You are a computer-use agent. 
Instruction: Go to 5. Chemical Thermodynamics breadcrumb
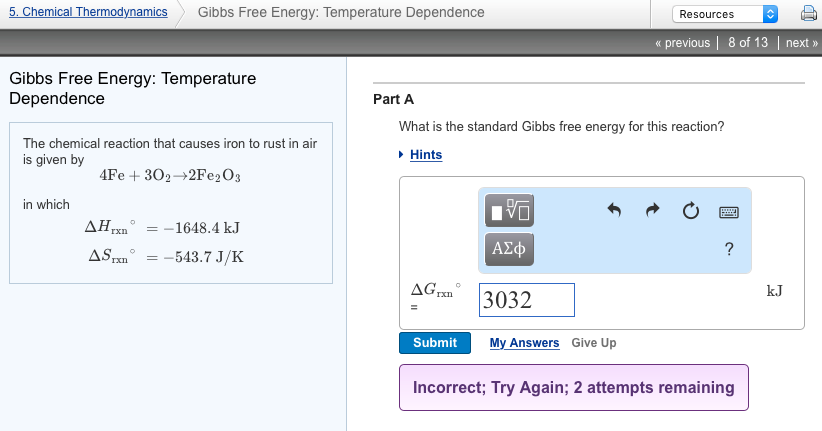tap(88, 13)
